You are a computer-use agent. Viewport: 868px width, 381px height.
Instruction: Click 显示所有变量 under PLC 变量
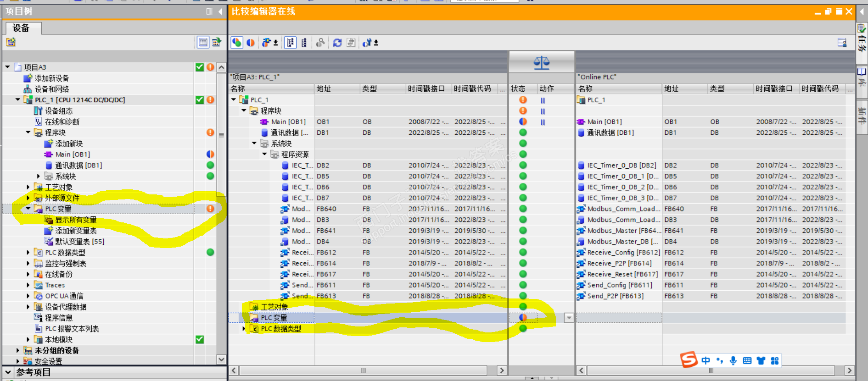(76, 220)
